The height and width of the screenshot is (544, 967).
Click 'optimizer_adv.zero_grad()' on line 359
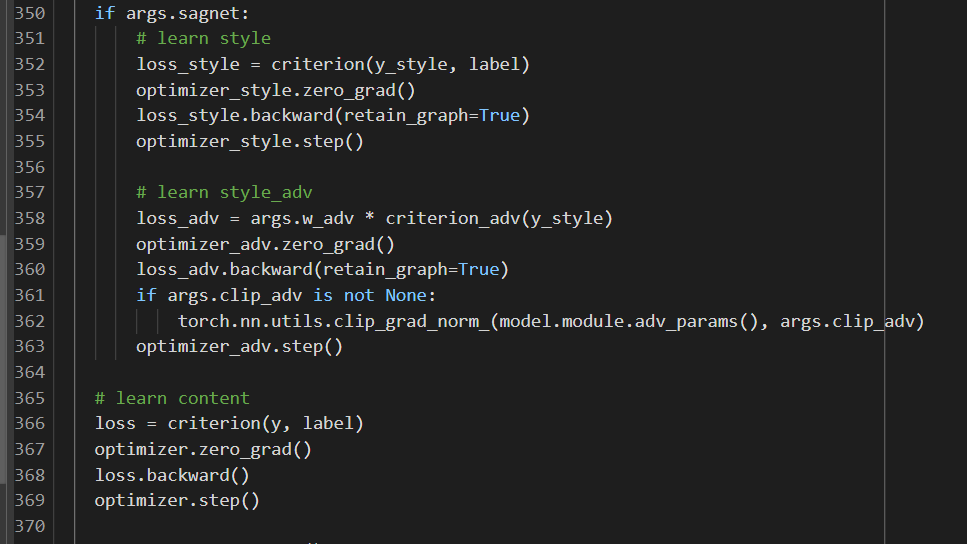click(265, 244)
